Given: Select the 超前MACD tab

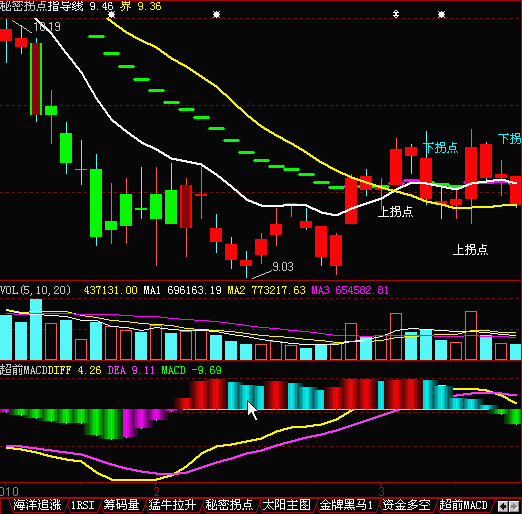Looking at the screenshot, I should click(x=463, y=505).
